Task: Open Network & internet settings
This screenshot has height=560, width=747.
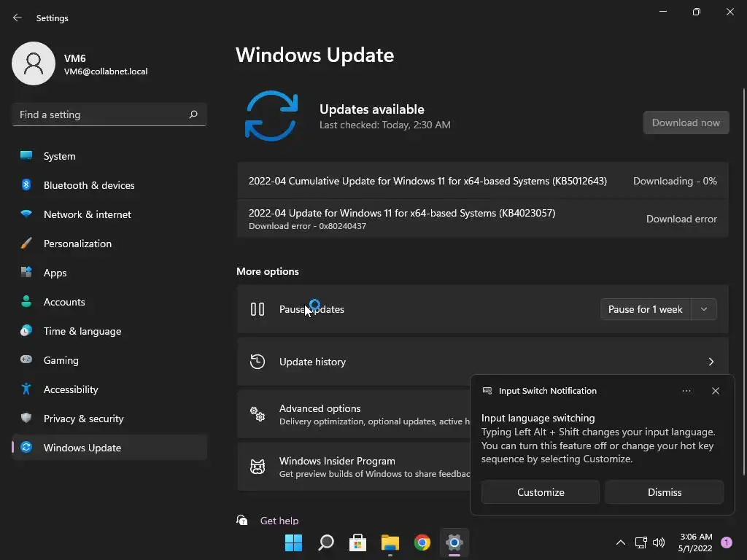Action: pos(109,214)
